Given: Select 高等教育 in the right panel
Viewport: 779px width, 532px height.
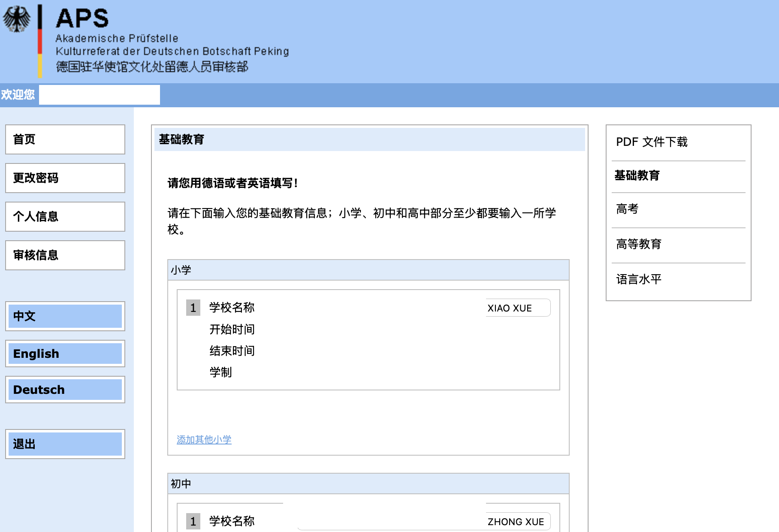Looking at the screenshot, I should click(x=638, y=244).
